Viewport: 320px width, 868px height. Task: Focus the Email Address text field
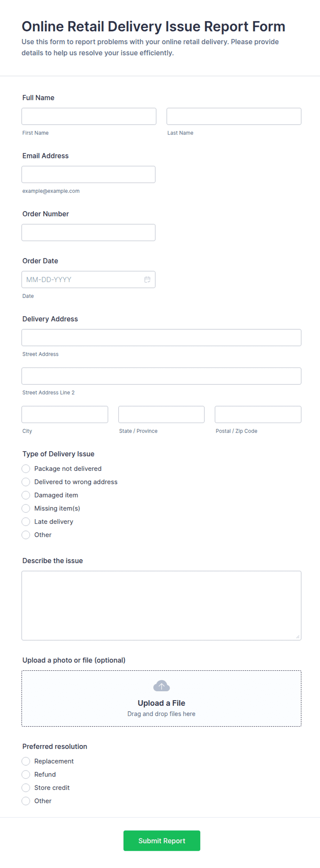point(88,174)
